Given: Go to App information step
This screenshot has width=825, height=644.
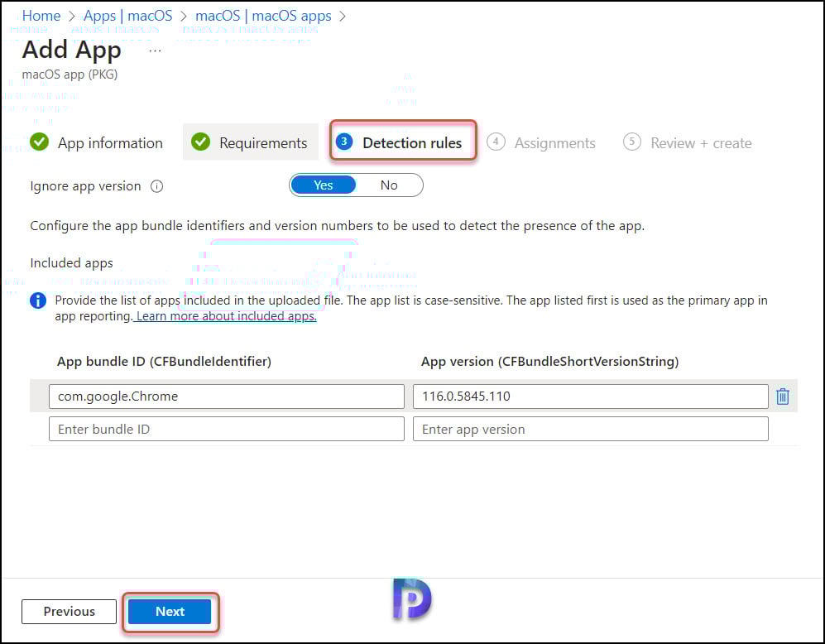Looking at the screenshot, I should tap(96, 142).
